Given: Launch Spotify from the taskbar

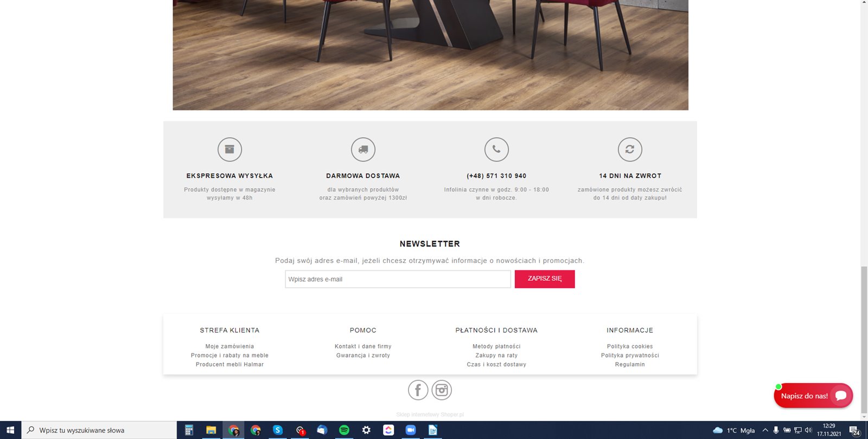Looking at the screenshot, I should click(344, 430).
